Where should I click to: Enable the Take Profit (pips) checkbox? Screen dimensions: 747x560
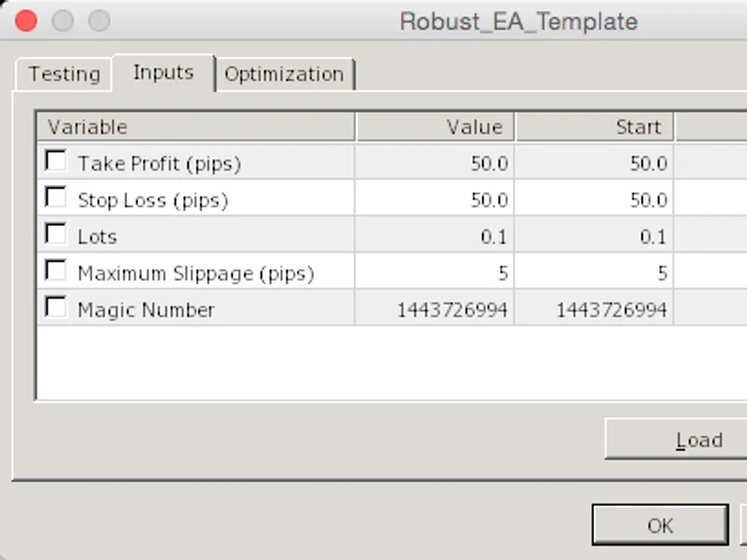point(56,161)
